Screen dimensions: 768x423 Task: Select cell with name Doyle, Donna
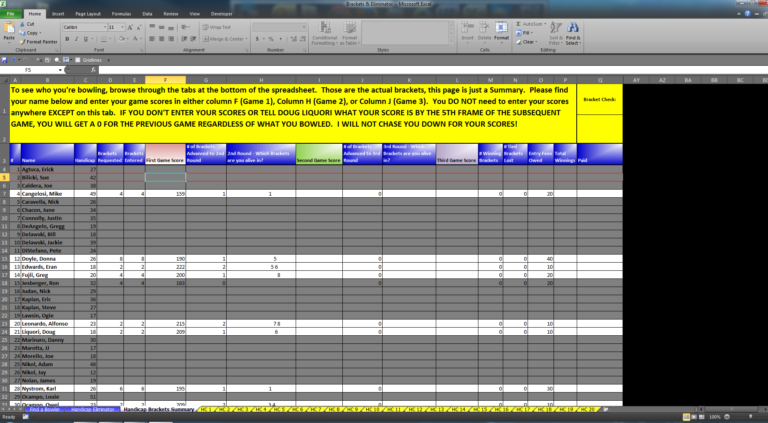tap(48, 258)
